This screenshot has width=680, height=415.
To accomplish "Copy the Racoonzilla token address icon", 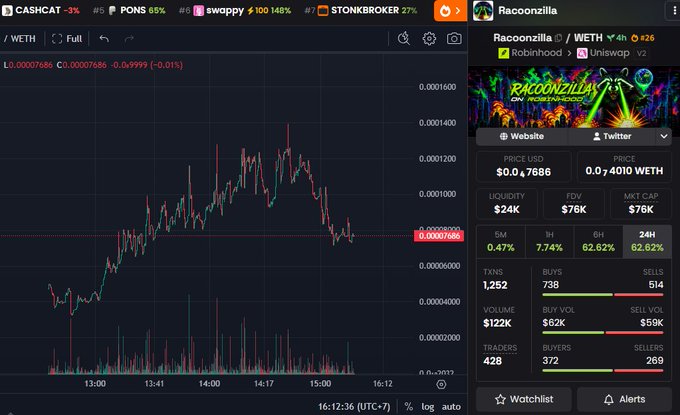I will (x=558, y=38).
